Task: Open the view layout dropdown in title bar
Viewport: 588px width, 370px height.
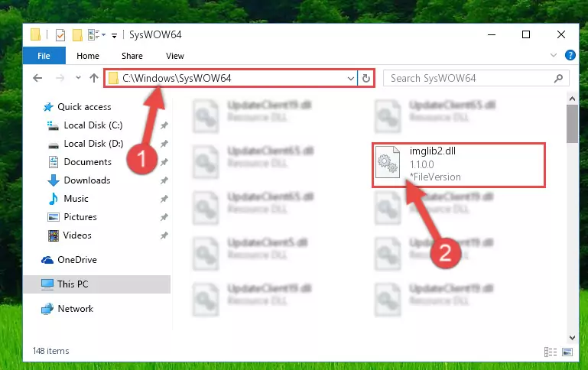Action: point(96,35)
